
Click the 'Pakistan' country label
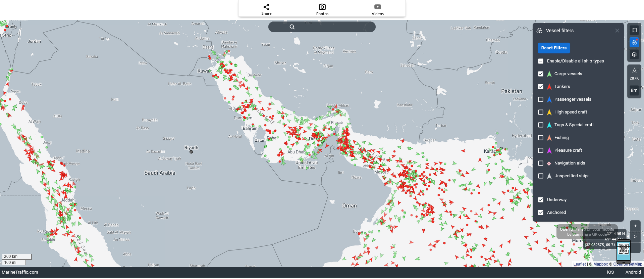[512, 91]
